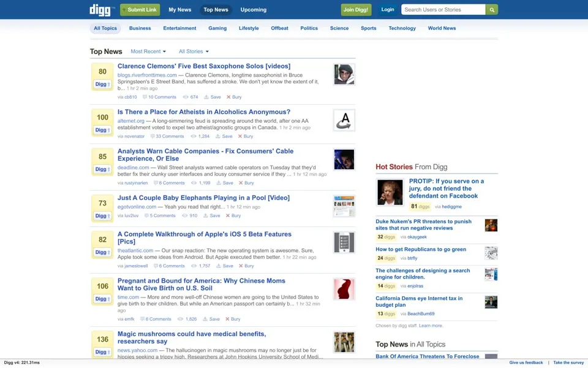Viewport: 588px width, 368px height.
Task: Switch to Top News tab
Action: 216,10
